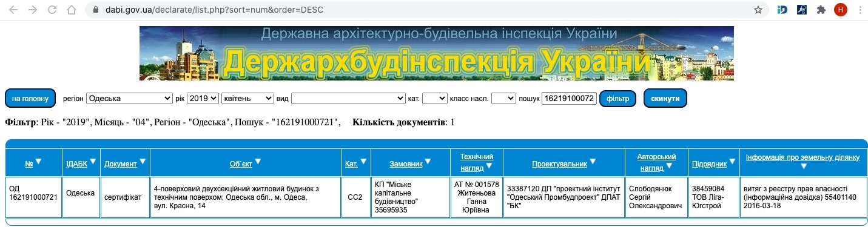Reload the current page
Screen dimensions: 868x227
[x=52, y=10]
